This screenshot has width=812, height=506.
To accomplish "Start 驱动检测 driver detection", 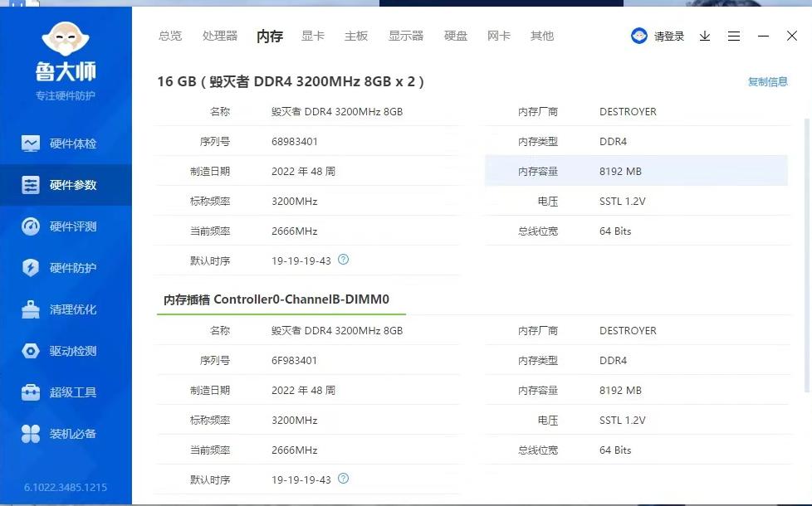I will (x=66, y=350).
